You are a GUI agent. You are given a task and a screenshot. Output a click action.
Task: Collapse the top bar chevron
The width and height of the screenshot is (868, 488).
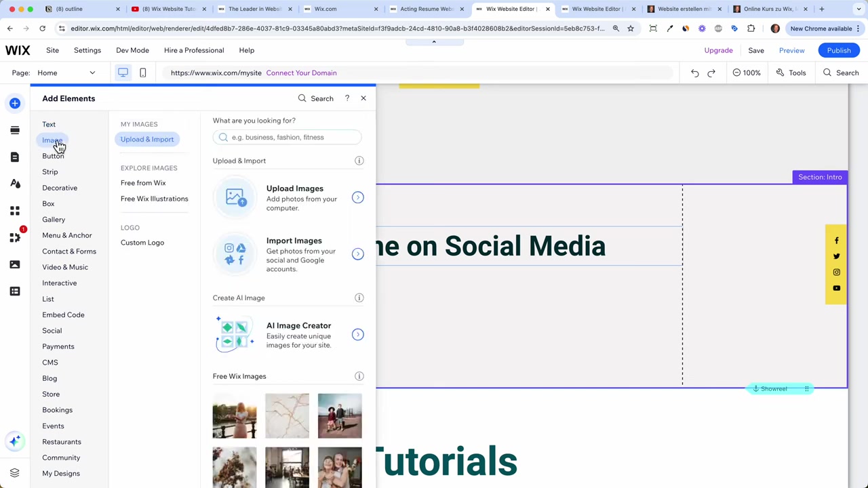pos(434,42)
